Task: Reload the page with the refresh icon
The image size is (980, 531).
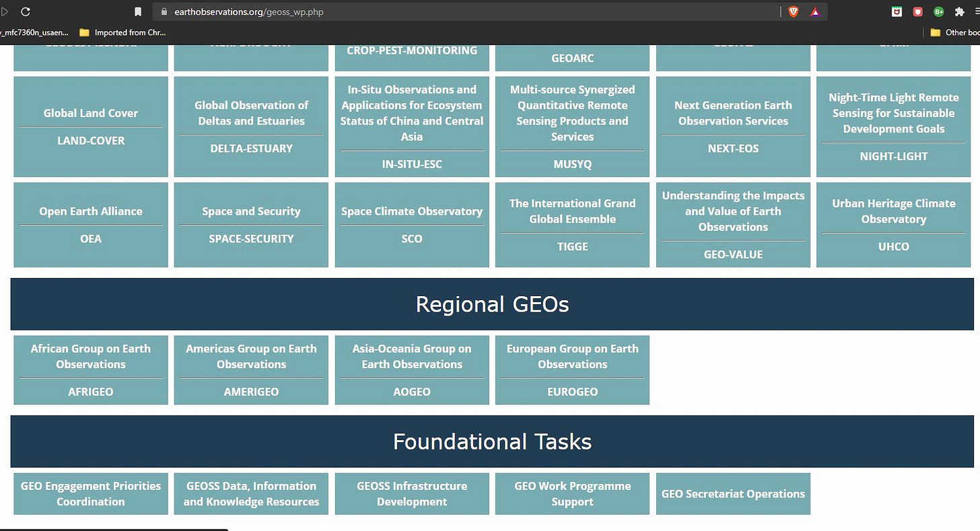Action: pyautogui.click(x=26, y=11)
